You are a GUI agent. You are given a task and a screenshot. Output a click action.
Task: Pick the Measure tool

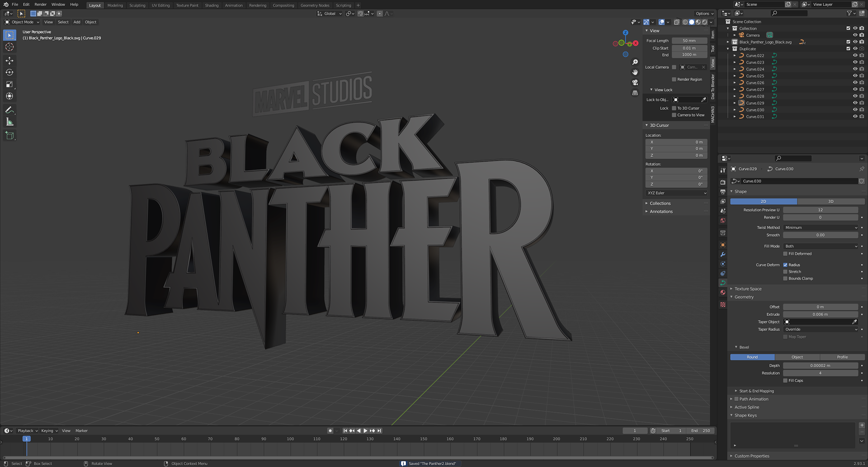pos(9,122)
